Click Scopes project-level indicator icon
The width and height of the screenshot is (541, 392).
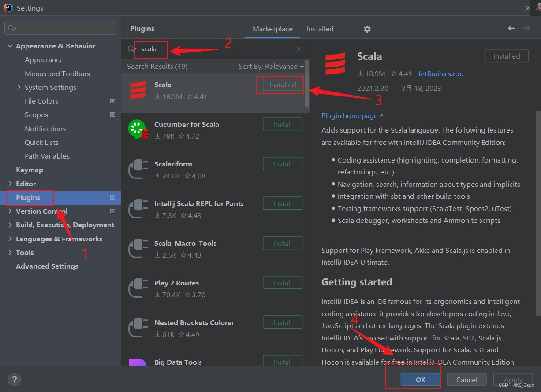tap(112, 115)
